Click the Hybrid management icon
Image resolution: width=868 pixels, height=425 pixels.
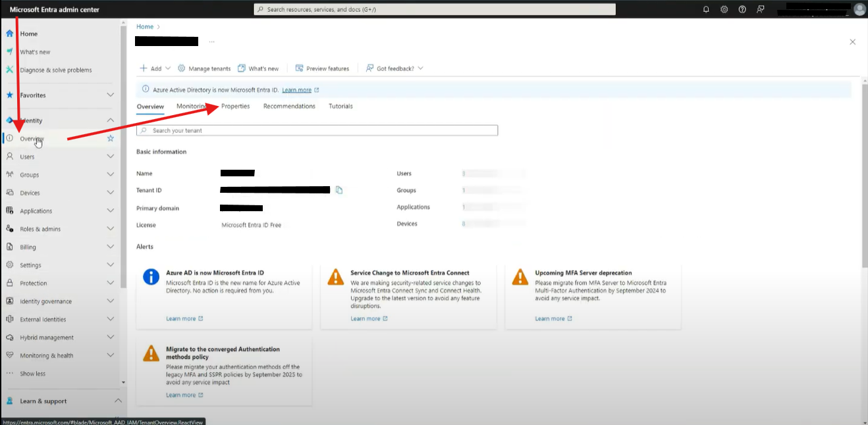[9, 337]
